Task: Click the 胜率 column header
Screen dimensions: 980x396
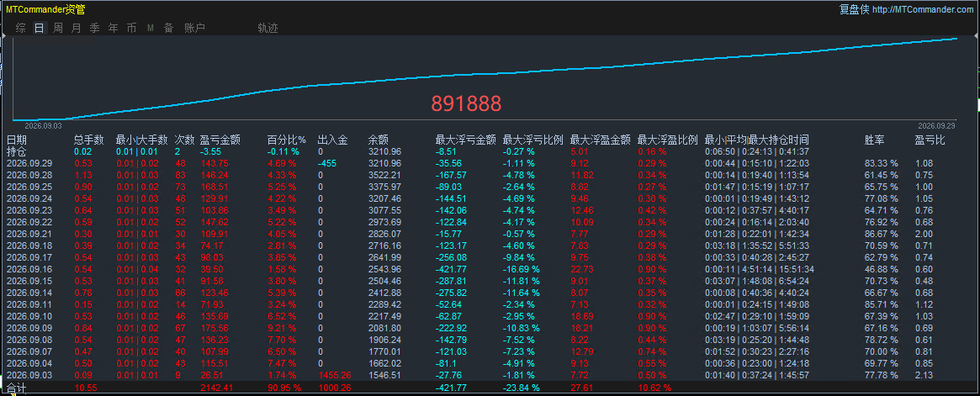Action: (x=874, y=140)
